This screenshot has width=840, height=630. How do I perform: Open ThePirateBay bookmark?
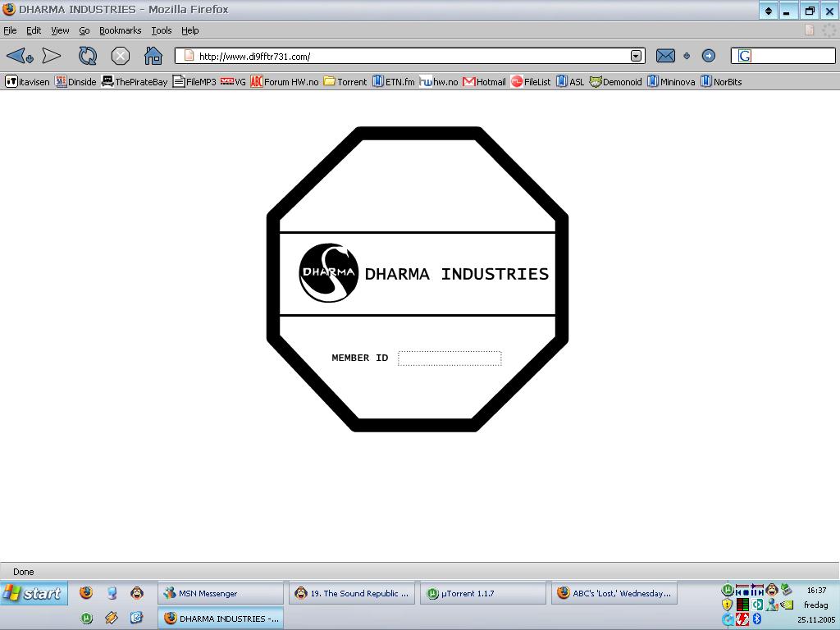[x=135, y=82]
